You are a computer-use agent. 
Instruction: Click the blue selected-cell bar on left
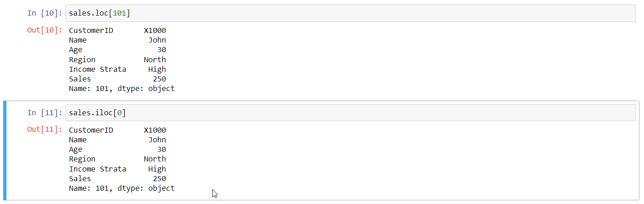[x=5, y=150]
